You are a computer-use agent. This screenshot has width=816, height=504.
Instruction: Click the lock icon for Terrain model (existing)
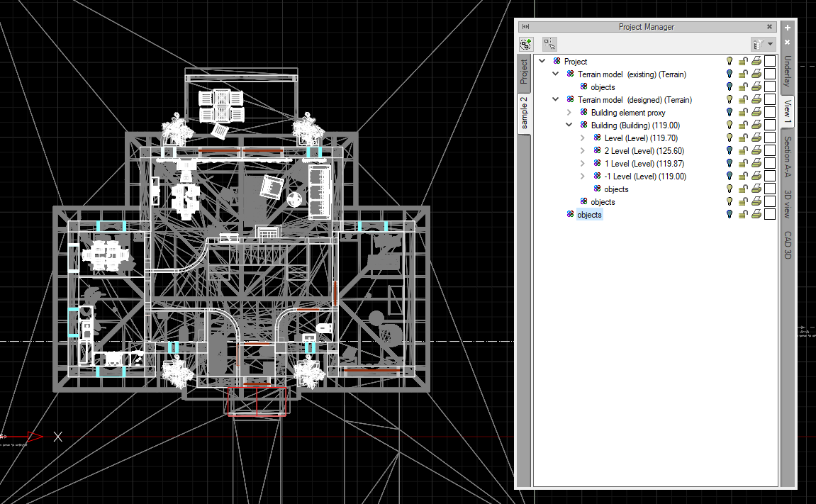(x=743, y=74)
